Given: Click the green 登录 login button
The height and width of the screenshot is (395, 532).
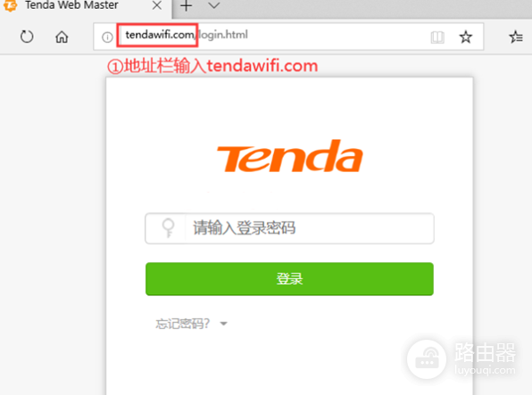Looking at the screenshot, I should 289,279.
